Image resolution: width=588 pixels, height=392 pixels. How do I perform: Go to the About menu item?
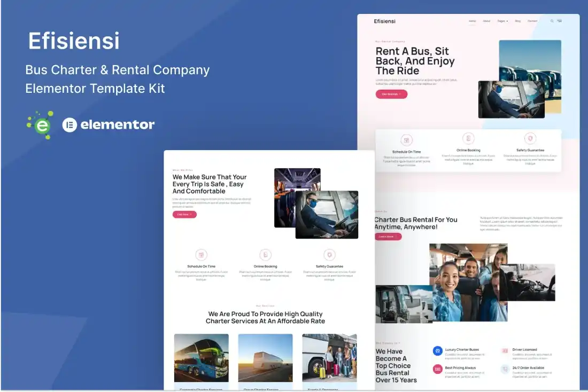(x=486, y=21)
